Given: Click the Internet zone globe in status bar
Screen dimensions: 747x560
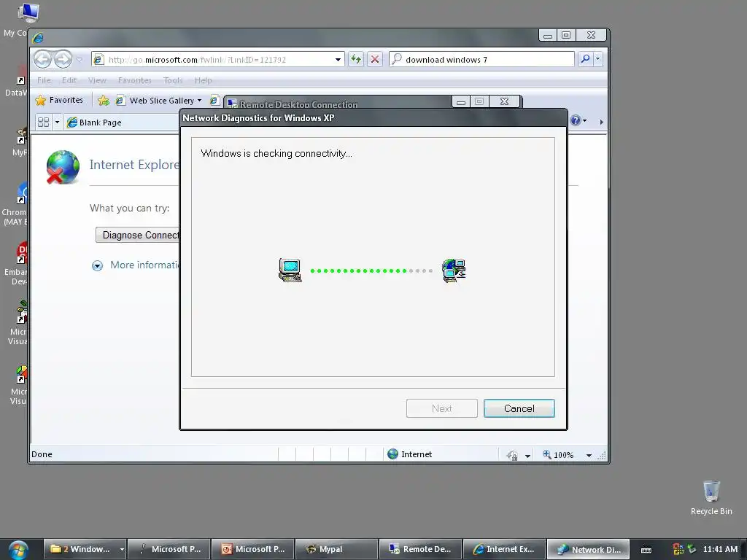Looking at the screenshot, I should coord(392,454).
